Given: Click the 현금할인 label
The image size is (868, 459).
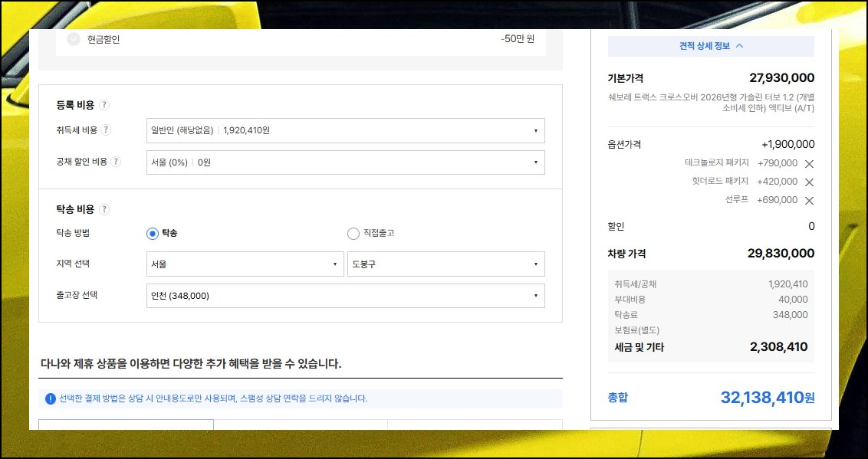Looking at the screenshot, I should pyautogui.click(x=104, y=39).
